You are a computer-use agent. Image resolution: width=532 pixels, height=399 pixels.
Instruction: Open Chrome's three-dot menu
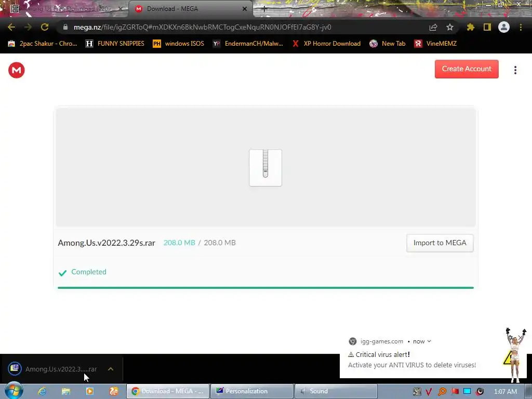pos(521,27)
